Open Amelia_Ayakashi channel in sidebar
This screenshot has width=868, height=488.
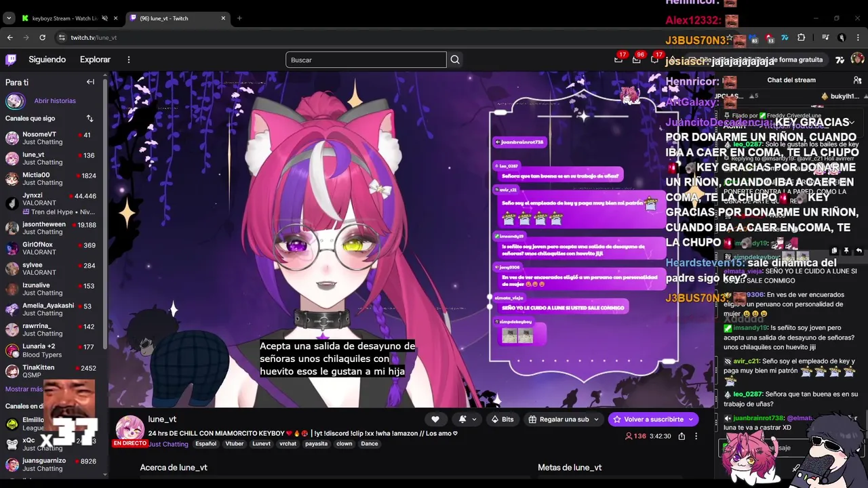[51, 309]
